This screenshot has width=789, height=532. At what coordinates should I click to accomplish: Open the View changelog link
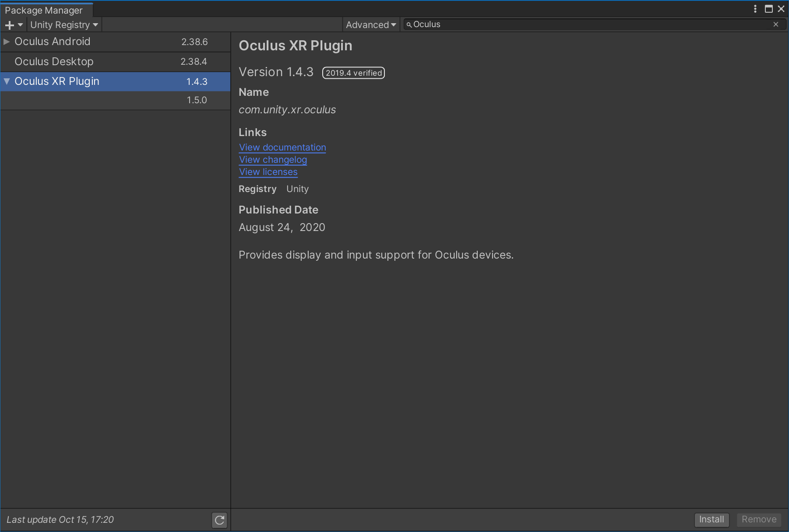pyautogui.click(x=273, y=160)
